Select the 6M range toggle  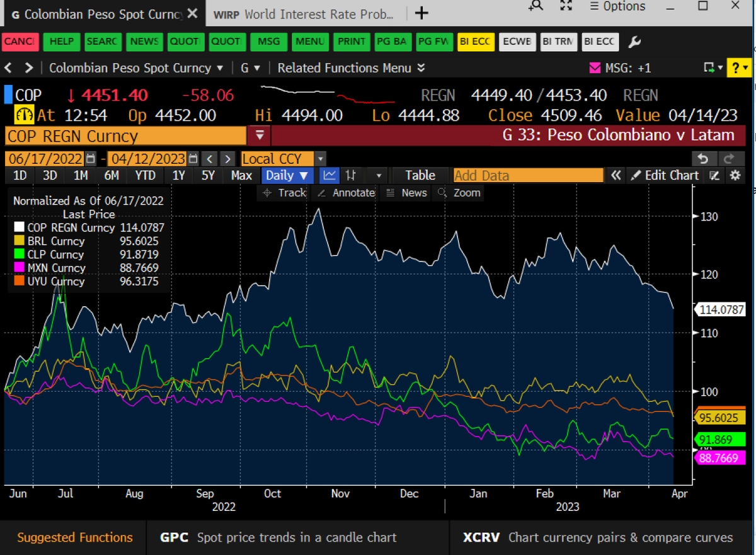pyautogui.click(x=112, y=176)
